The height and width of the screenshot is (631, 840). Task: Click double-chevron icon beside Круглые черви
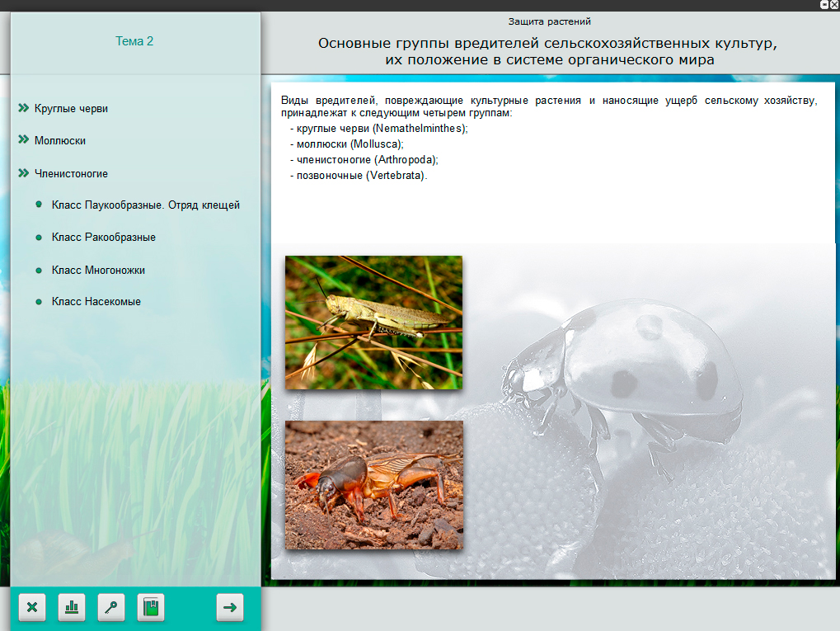pos(23,108)
